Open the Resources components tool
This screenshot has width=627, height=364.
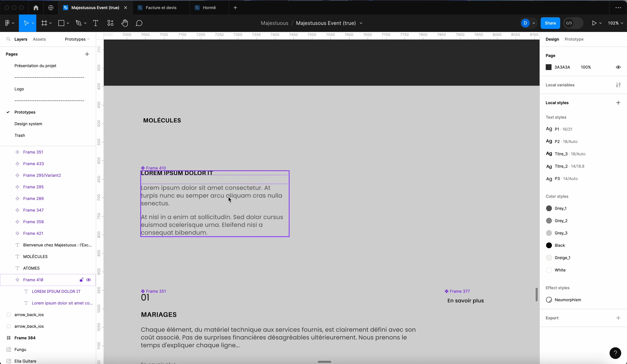point(110,23)
